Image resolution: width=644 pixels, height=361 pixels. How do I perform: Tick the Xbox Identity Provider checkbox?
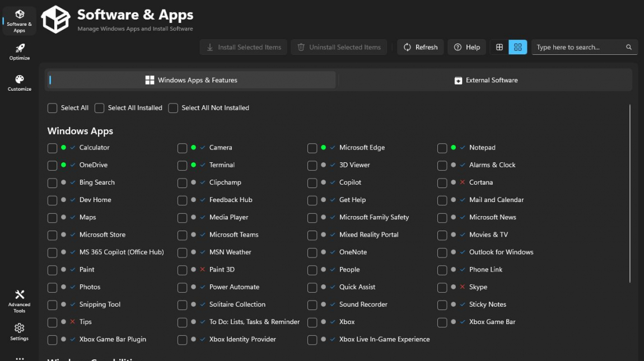(182, 340)
